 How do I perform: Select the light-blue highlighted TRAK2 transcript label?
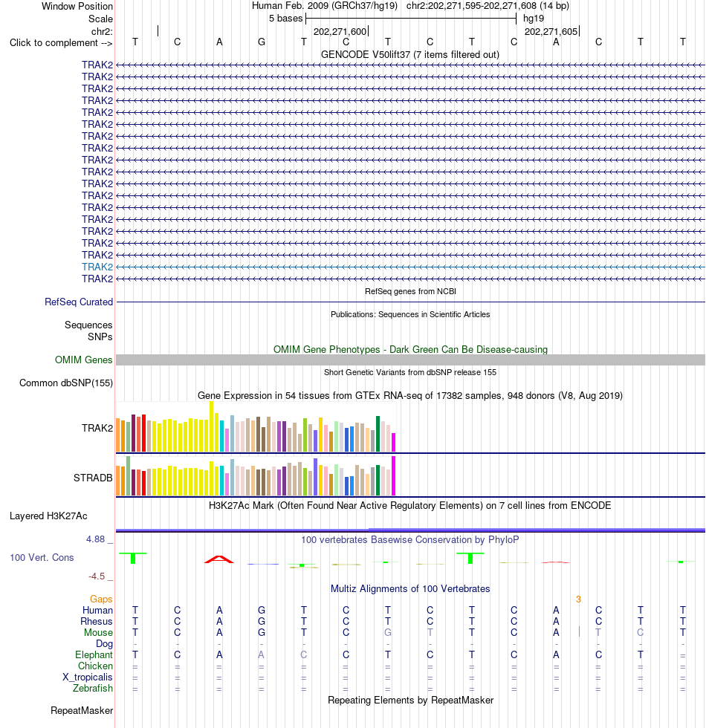97,267
